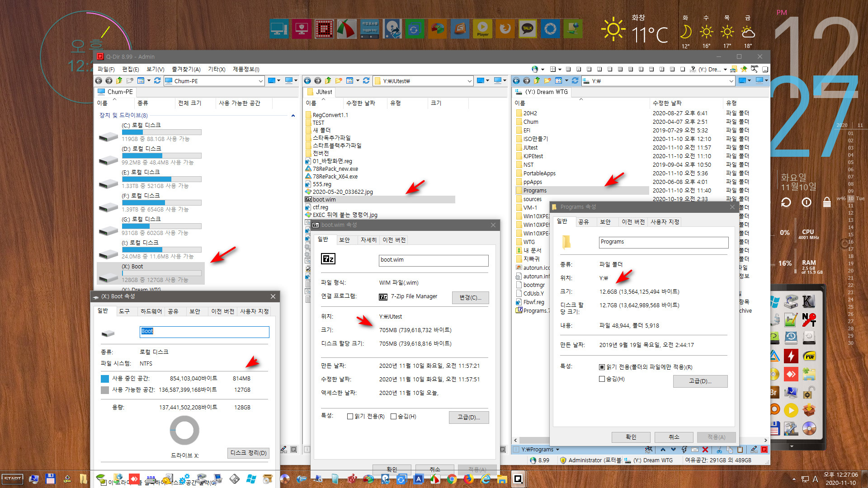Click the move-up arrow in bottom toolbar
The height and width of the screenshot is (488, 868).
click(663, 450)
